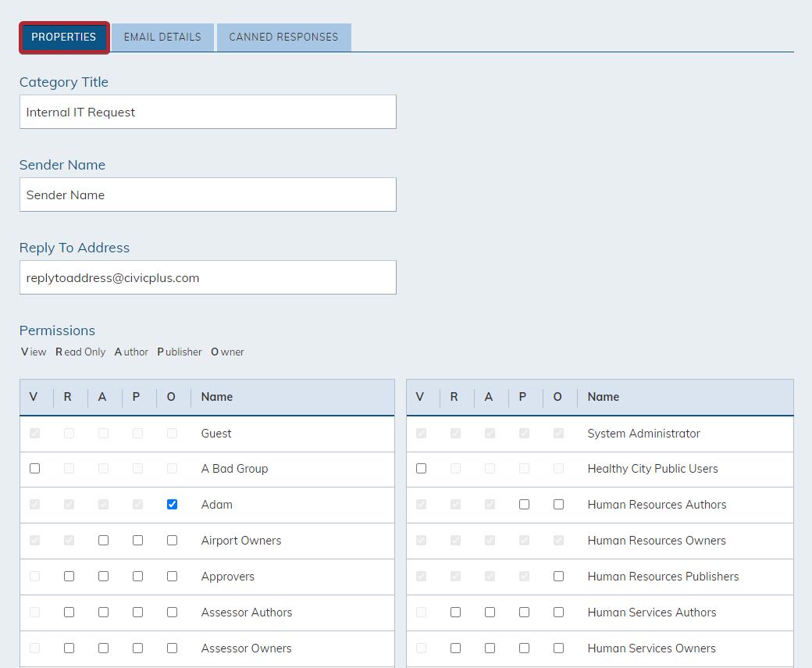Check Owner for Human Resources Publishers

tap(558, 577)
